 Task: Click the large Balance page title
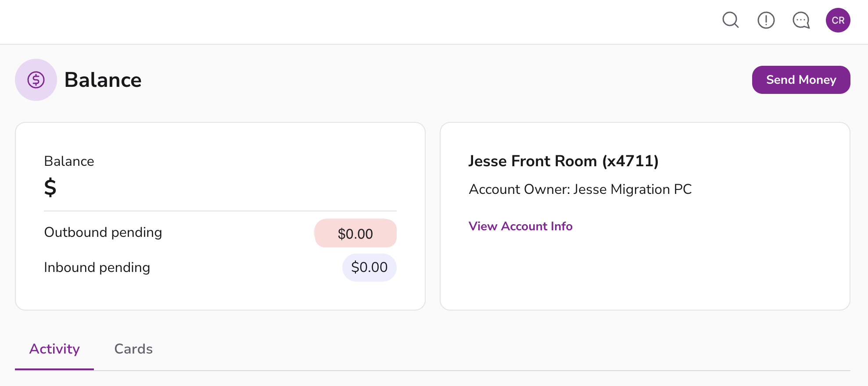[103, 80]
